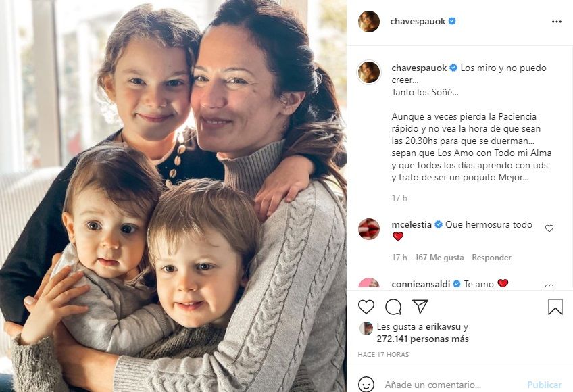Screen dimensions: 573x392
Task: Click chavespauok header profile picture
Action: (x=369, y=22)
